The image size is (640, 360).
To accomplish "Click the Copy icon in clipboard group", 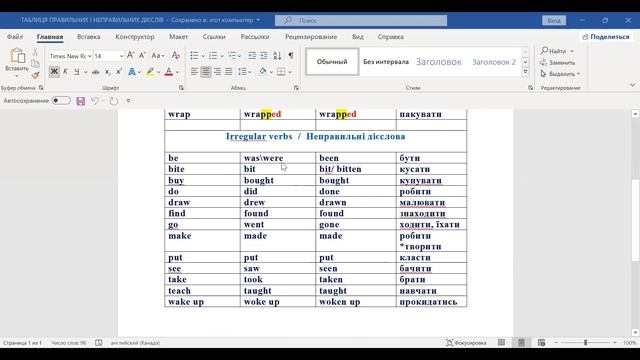I will (36, 64).
